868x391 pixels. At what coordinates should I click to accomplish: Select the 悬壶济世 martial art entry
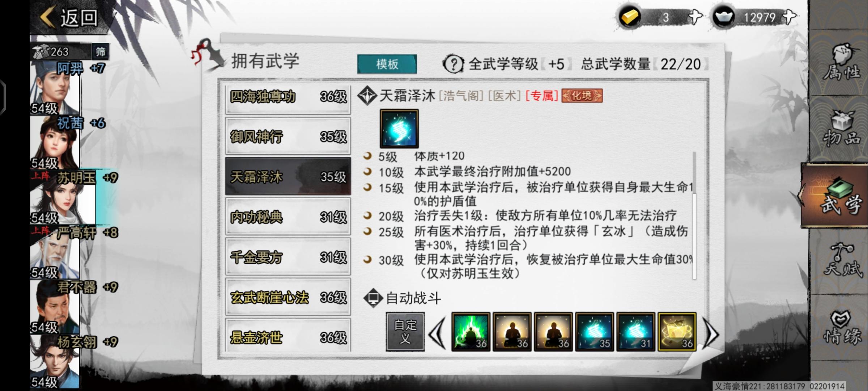288,337
